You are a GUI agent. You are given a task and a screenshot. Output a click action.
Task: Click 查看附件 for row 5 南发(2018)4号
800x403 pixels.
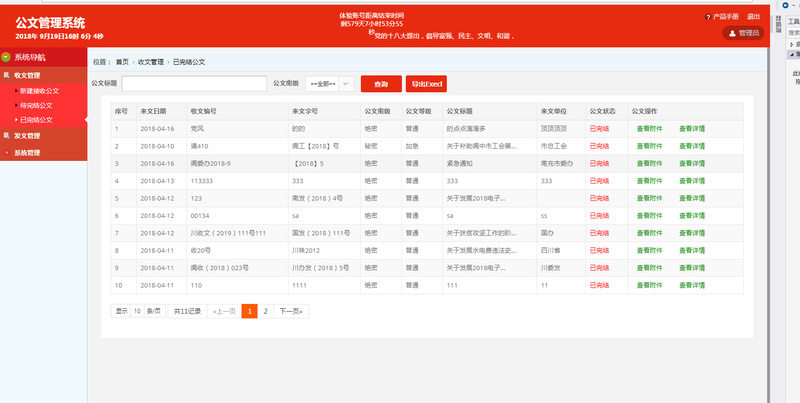pos(649,198)
